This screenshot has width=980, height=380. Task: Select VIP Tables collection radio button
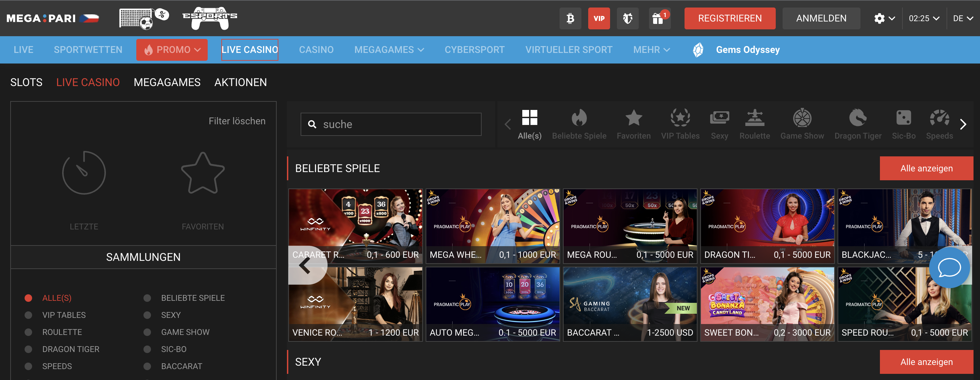29,315
